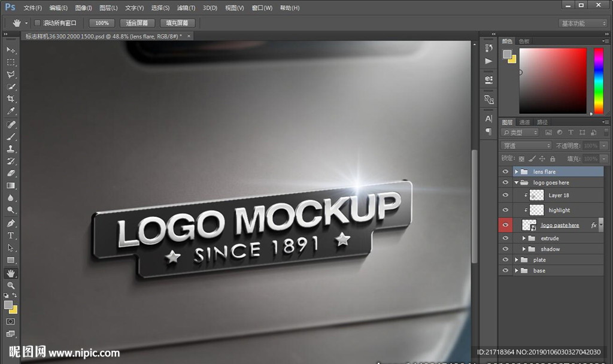Open the workspace switcher dropdown
The height and width of the screenshot is (364, 613).
[x=583, y=23]
